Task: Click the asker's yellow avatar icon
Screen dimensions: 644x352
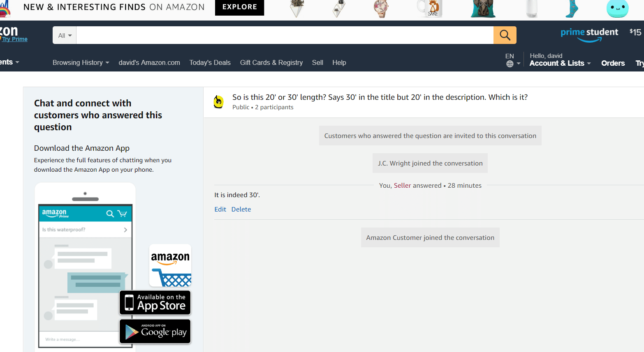Action: pos(219,101)
